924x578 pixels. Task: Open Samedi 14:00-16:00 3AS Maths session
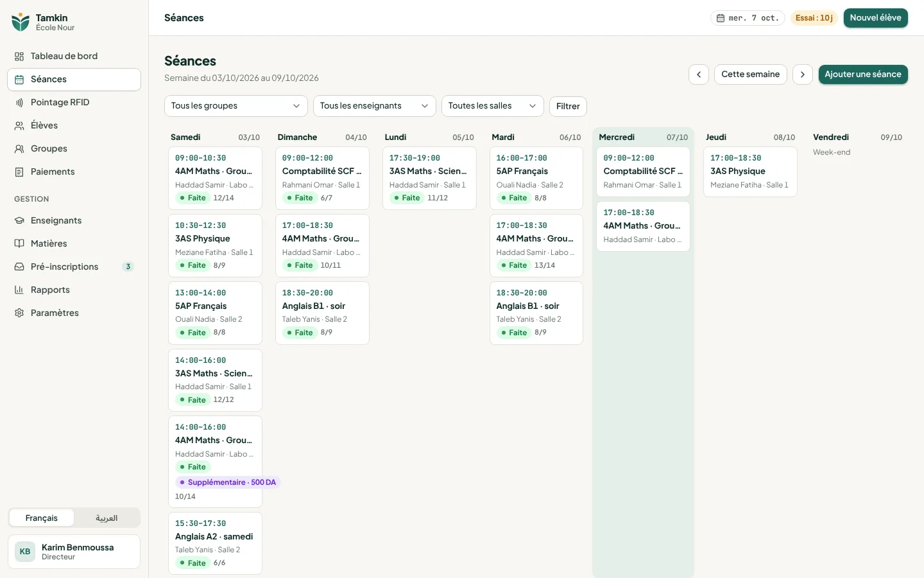[215, 380]
